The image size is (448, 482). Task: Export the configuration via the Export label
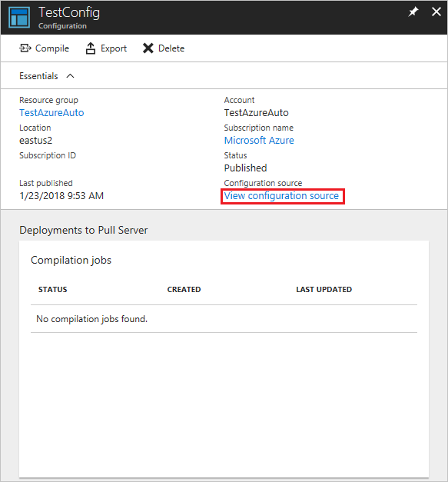click(114, 48)
